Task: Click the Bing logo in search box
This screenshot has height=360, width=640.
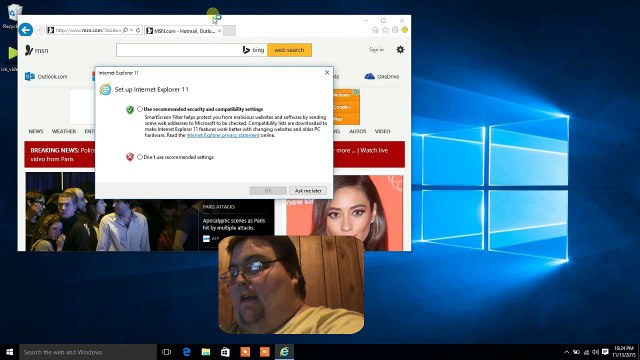Action: (253, 50)
